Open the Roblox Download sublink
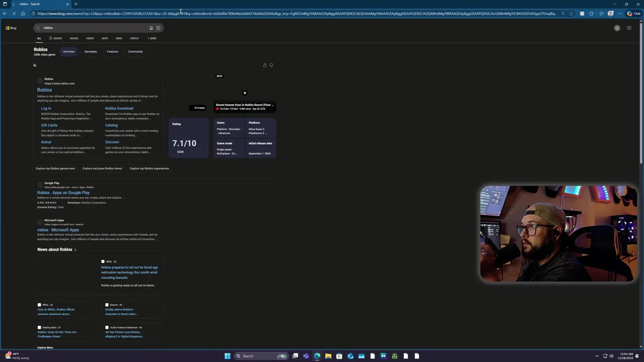 [x=119, y=108]
